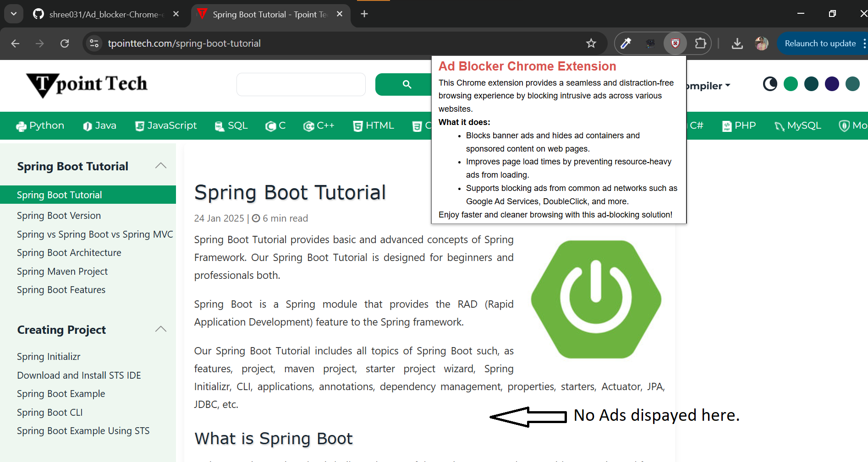Select the dark purple theme color circle
The image size is (868, 462).
[832, 84]
